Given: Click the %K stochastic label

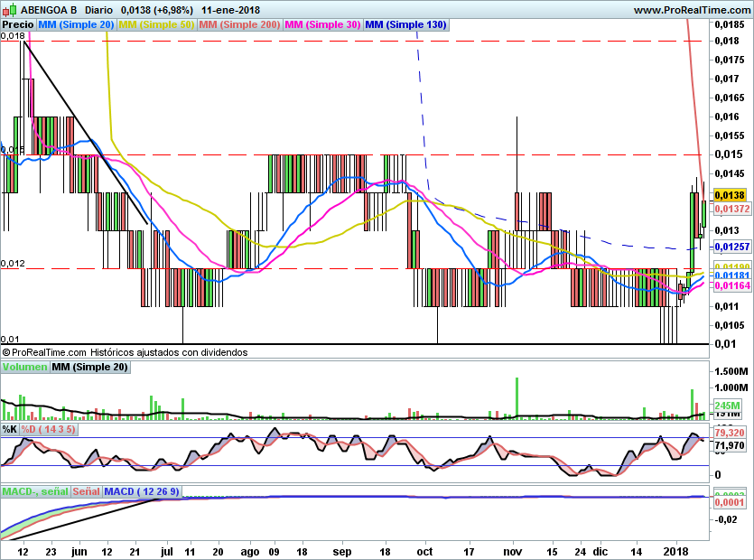Looking at the screenshot, I should tap(9, 429).
